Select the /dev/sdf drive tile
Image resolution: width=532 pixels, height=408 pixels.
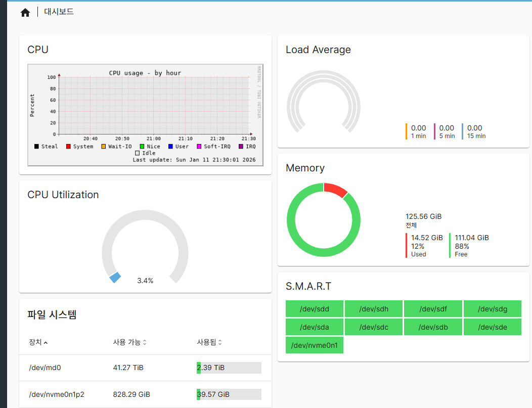click(433, 309)
